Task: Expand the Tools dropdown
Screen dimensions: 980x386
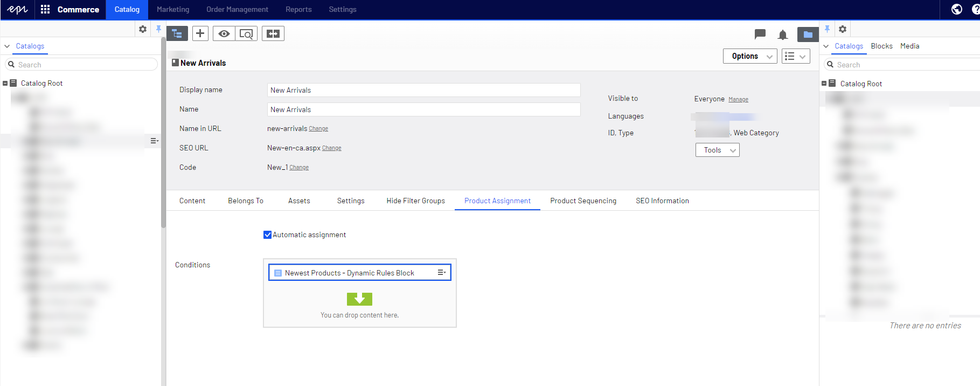Action: point(717,150)
